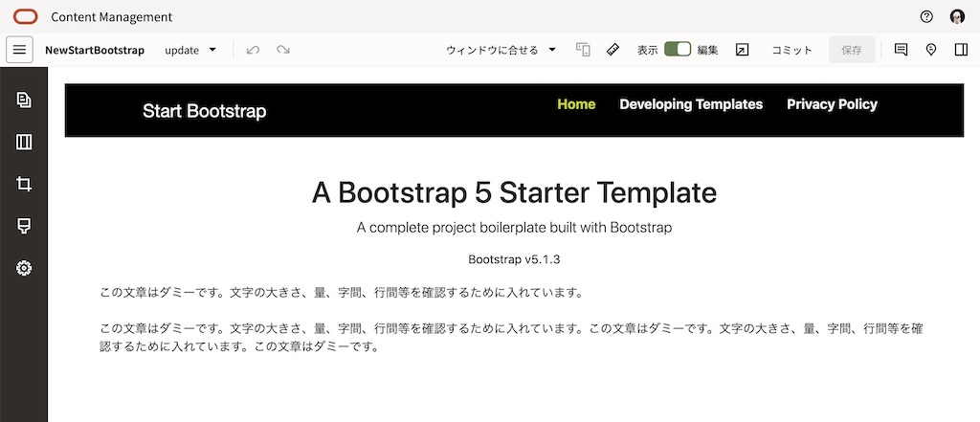Open the Developing Templates menu item
The height and width of the screenshot is (422, 980).
(691, 104)
